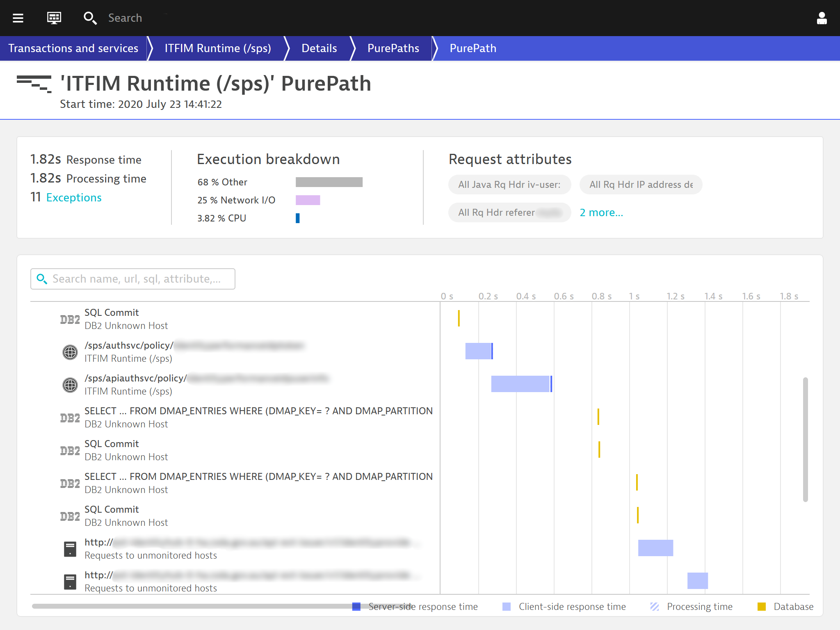Screen dimensions: 840x630
Task: Select the current PurePath breadcrumb
Action: coord(473,48)
